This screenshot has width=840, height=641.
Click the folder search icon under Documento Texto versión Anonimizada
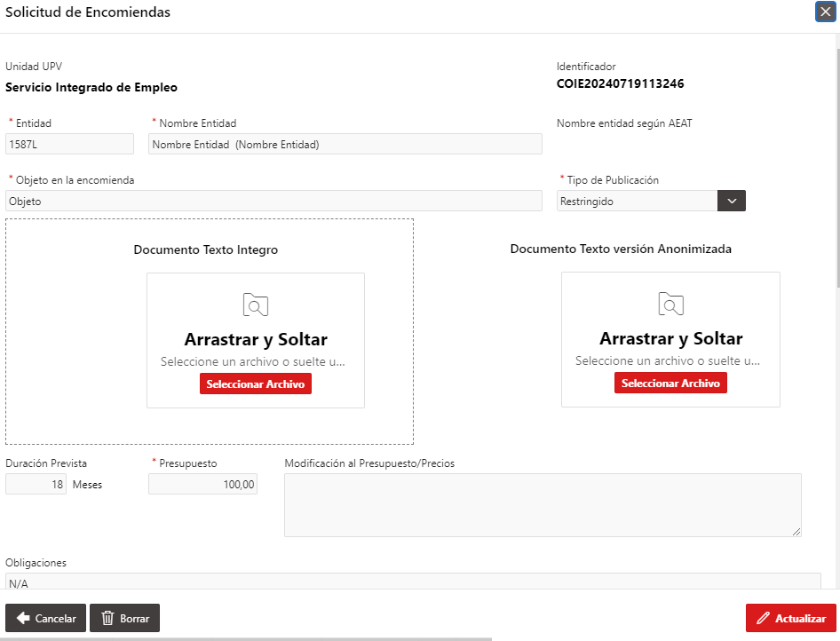tap(670, 304)
